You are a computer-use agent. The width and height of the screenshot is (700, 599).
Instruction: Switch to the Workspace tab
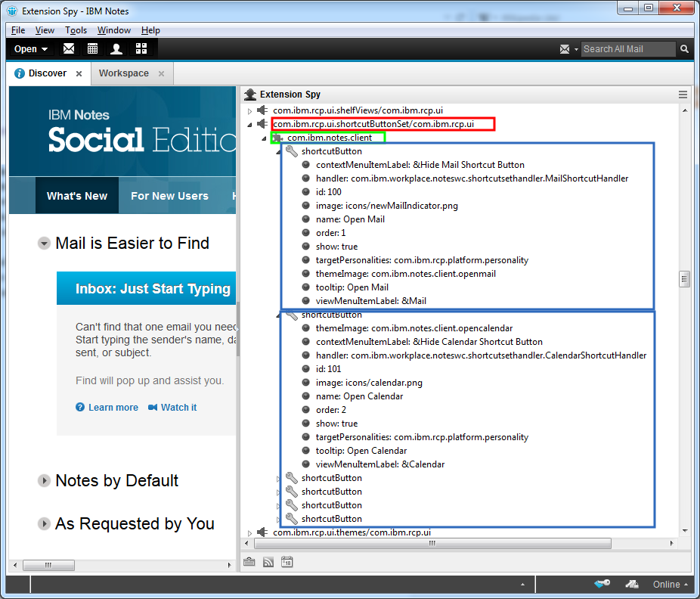(x=124, y=73)
